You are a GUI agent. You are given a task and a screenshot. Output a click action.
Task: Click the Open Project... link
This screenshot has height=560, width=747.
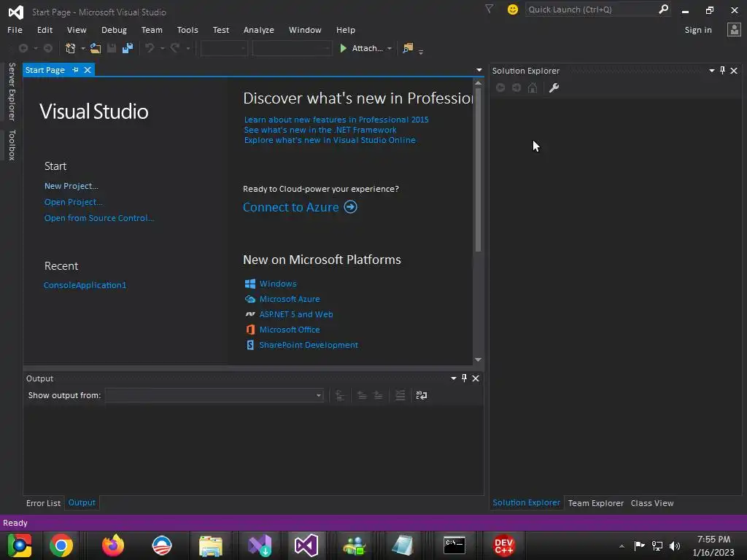(x=74, y=202)
